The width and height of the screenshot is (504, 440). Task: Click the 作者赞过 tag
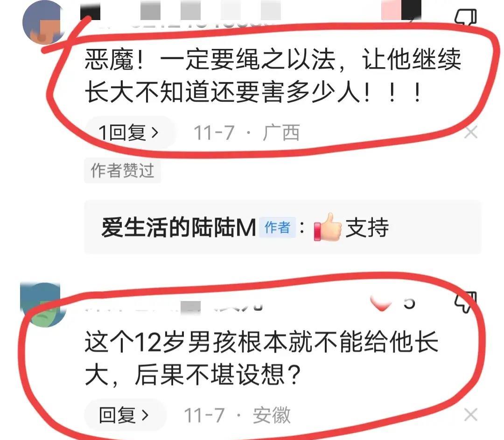[122, 170]
